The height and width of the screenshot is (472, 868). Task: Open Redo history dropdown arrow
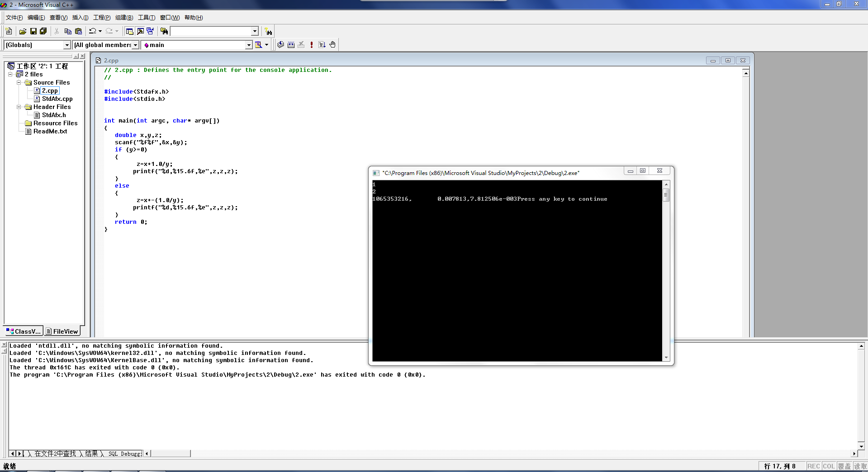coord(117,31)
